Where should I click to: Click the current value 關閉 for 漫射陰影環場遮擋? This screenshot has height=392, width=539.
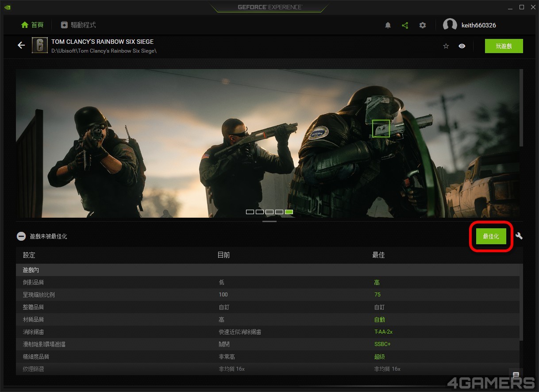(x=224, y=344)
